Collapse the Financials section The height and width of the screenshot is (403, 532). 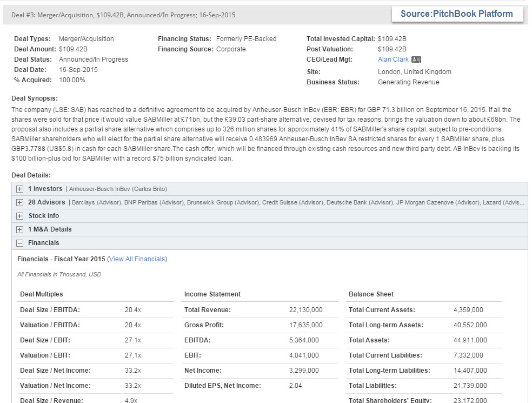(x=19, y=243)
